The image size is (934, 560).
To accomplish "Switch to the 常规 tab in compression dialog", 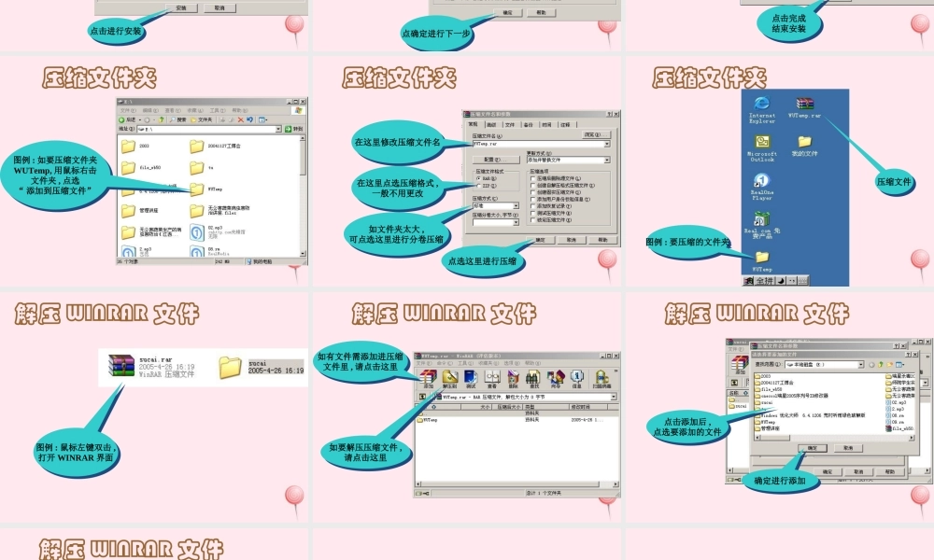I will click(473, 124).
